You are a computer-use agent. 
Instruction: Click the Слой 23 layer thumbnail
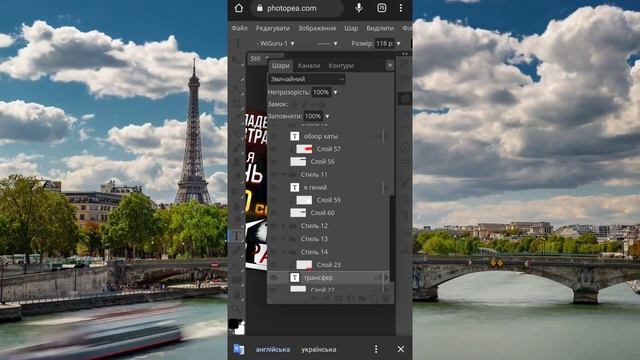click(304, 265)
